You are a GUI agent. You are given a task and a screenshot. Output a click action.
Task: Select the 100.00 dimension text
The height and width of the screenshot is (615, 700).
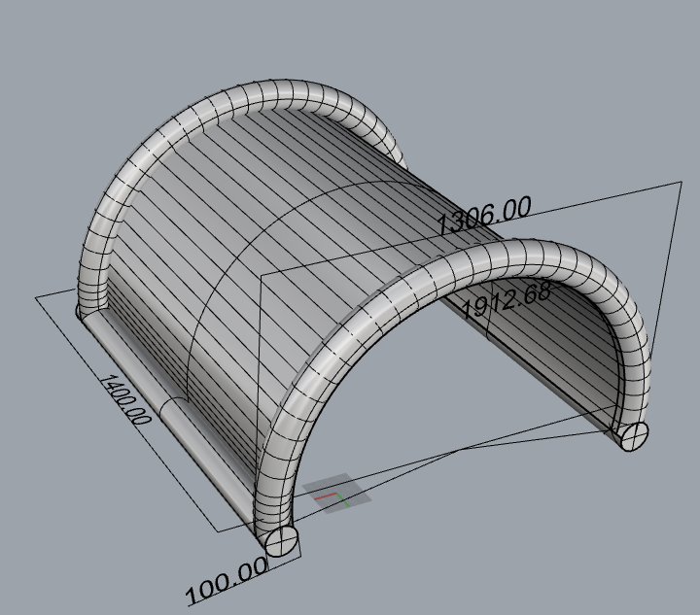point(227,582)
